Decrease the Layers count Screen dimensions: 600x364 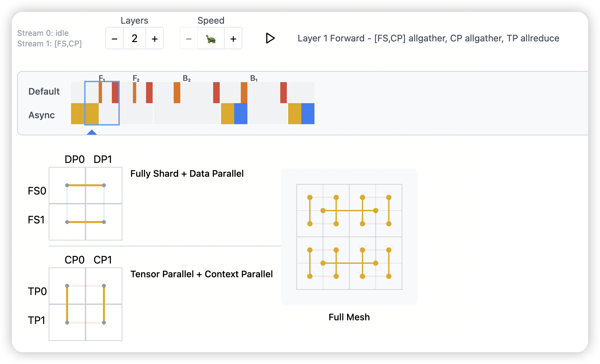coord(114,39)
